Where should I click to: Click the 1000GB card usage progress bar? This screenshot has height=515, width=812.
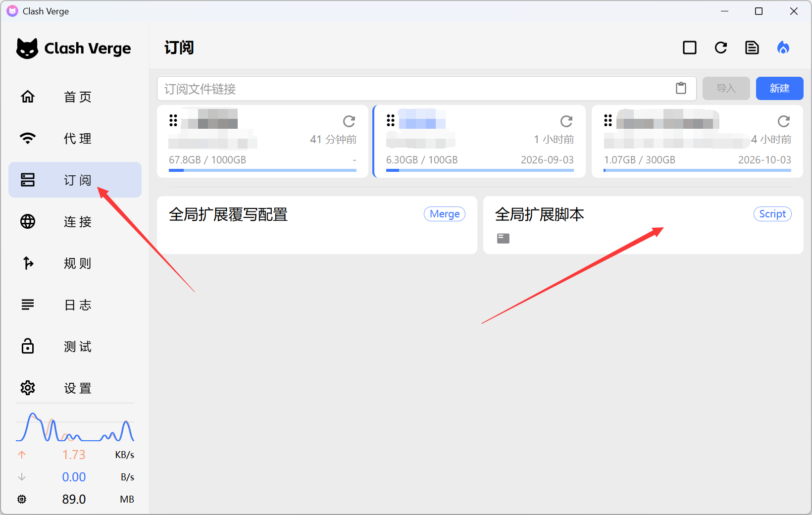click(x=262, y=170)
